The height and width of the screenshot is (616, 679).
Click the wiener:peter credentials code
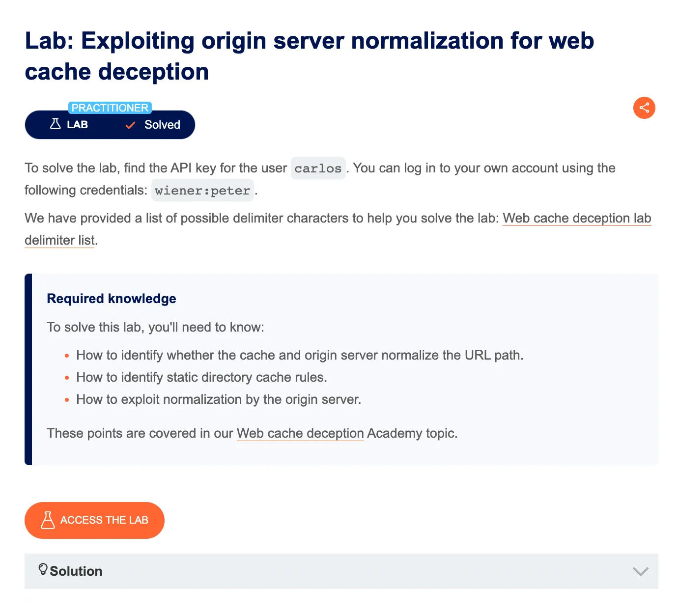(x=202, y=191)
